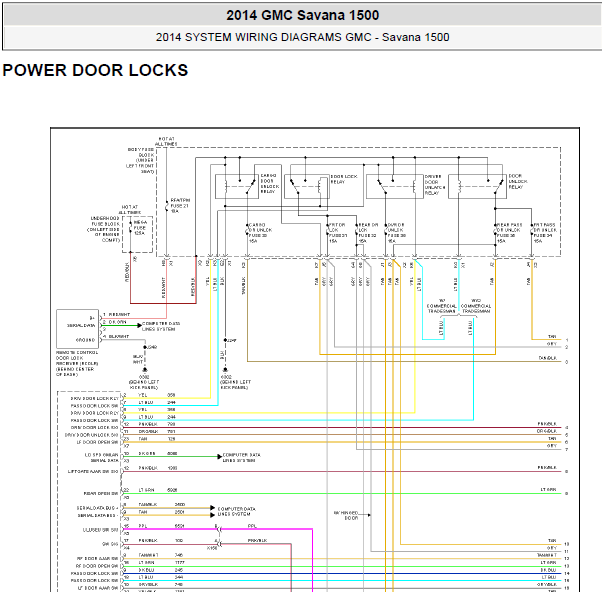Select the Rear Dr Lck Fuse 32 label
Viewport: 602px width, 592px height.
coord(368,233)
